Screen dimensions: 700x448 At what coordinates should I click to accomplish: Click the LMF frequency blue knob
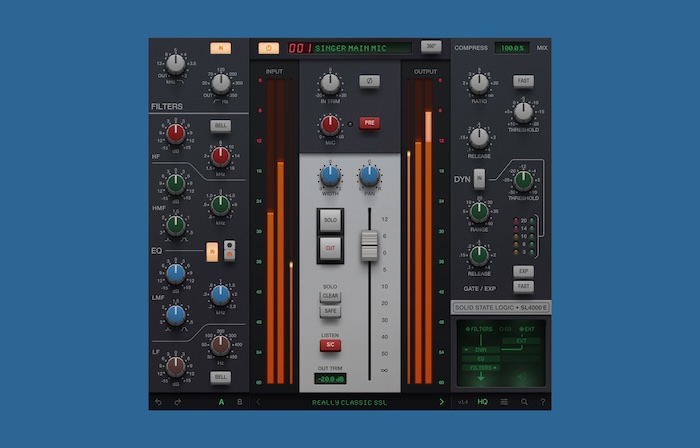point(221,295)
